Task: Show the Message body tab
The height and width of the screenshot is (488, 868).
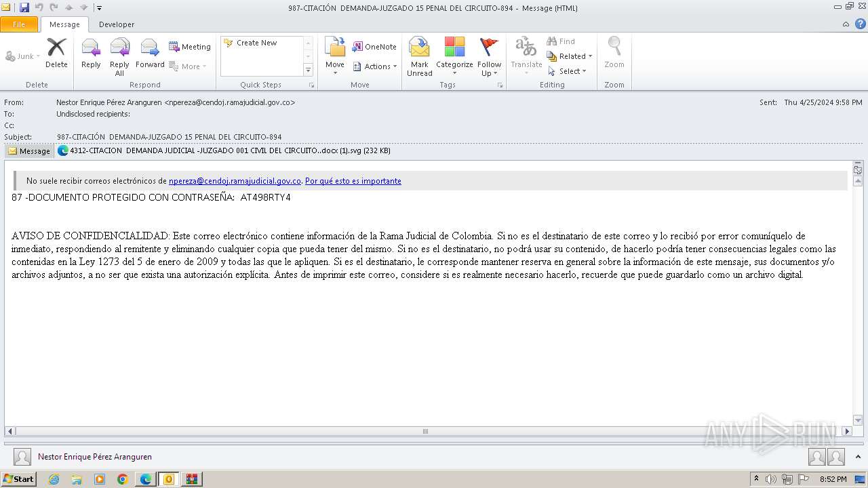Action: point(29,150)
